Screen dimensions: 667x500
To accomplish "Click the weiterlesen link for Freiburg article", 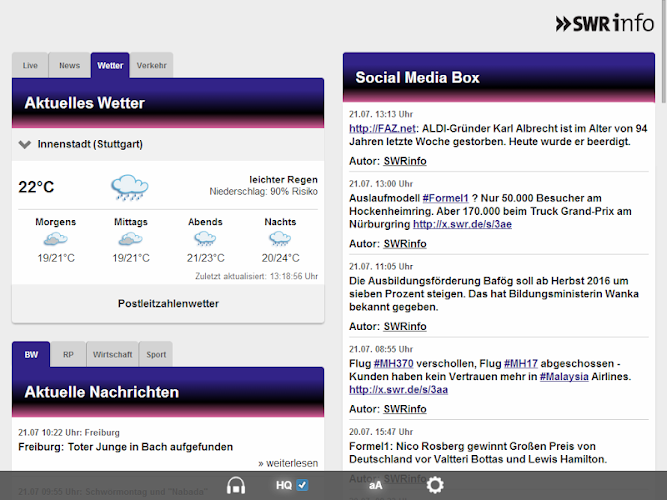I will (x=288, y=463).
